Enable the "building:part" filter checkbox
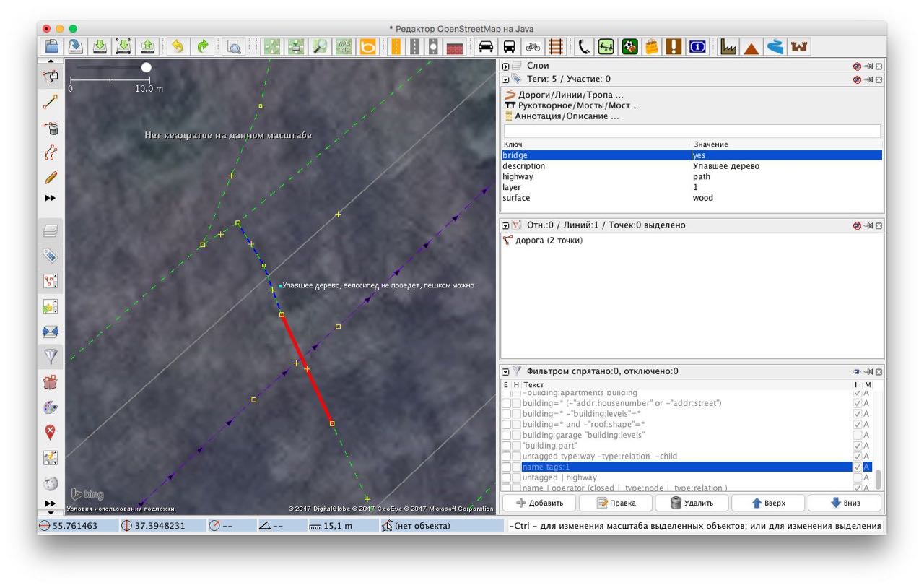 coord(506,446)
